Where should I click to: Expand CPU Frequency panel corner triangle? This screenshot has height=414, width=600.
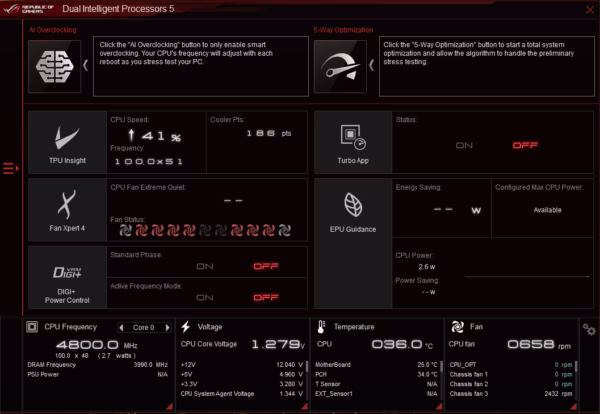[169, 406]
